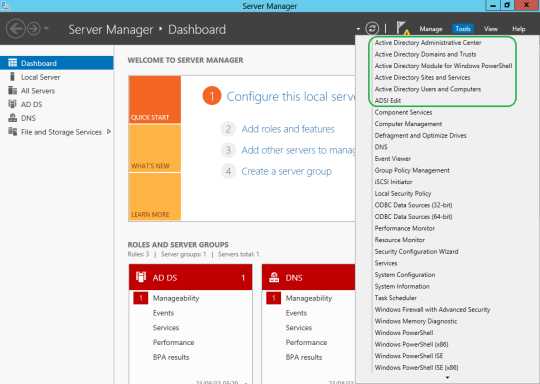Open the AD DS sidebar icon
540x384 pixels.
point(12,104)
